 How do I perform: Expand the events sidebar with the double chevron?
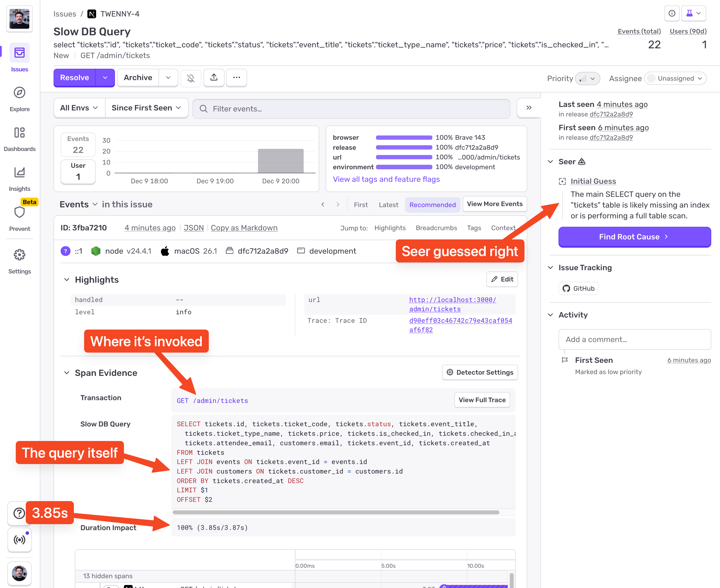(528, 108)
